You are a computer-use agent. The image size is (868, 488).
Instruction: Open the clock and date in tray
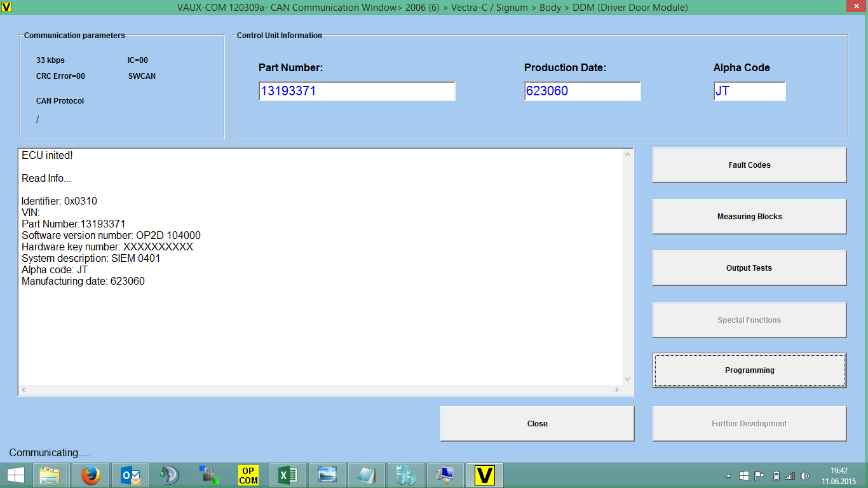coord(839,475)
